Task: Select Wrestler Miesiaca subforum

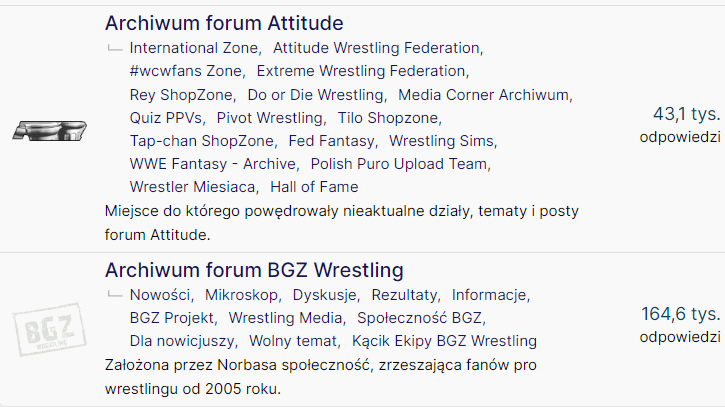Action: [192, 187]
